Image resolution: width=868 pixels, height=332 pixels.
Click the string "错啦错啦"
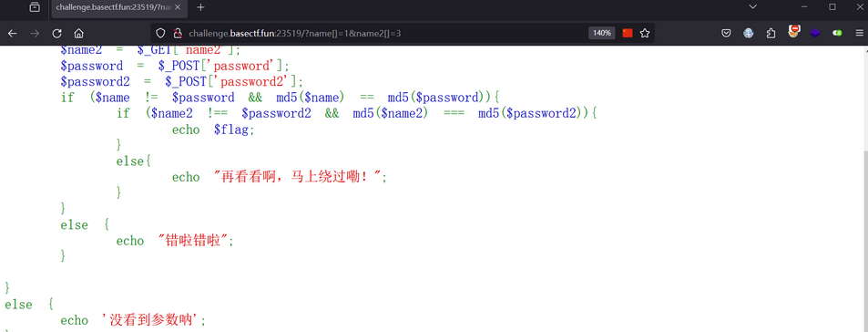point(193,241)
